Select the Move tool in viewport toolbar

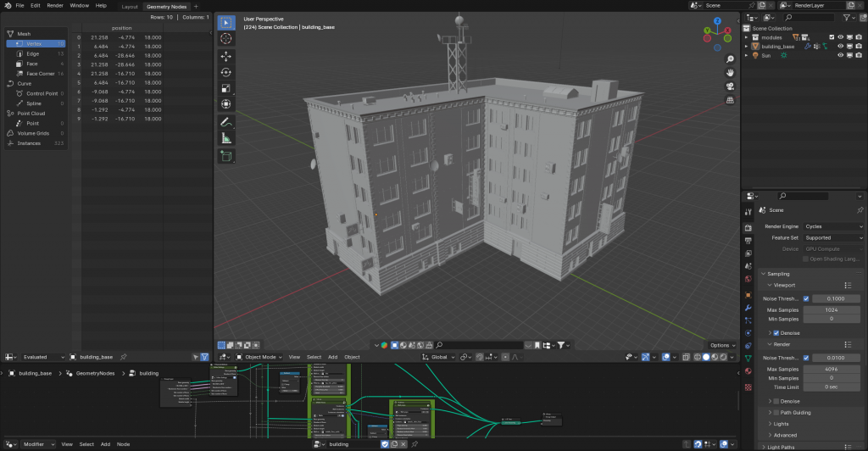[226, 56]
